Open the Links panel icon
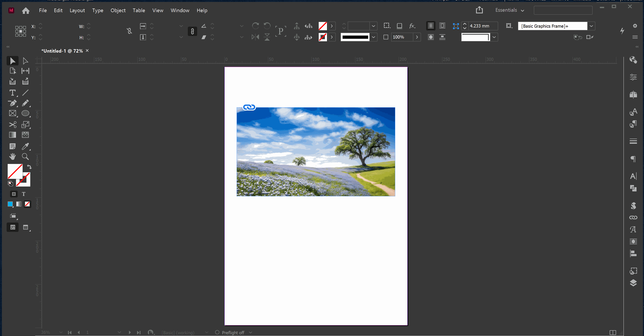 [633, 218]
